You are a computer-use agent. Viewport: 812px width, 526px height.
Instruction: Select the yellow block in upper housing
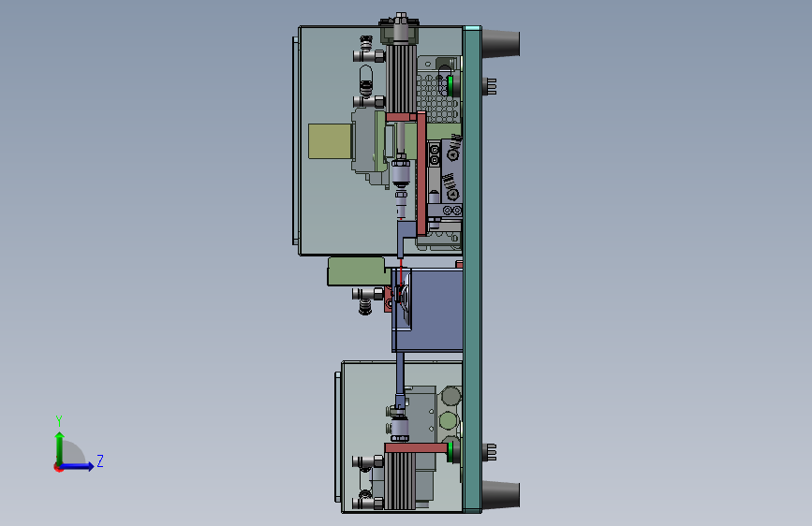click(x=330, y=140)
